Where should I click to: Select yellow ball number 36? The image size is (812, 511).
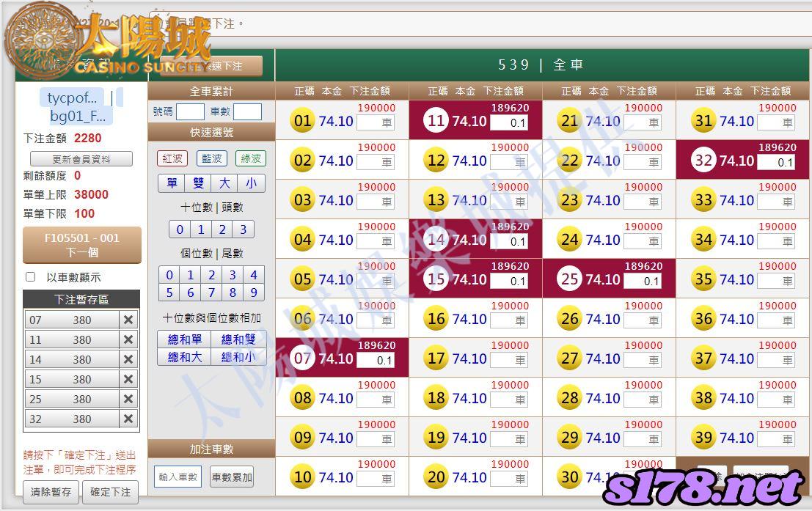703,319
